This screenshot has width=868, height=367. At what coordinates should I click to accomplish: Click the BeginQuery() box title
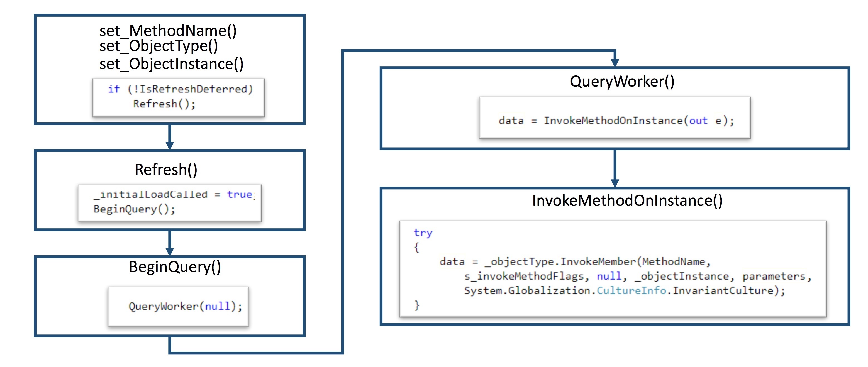click(175, 267)
